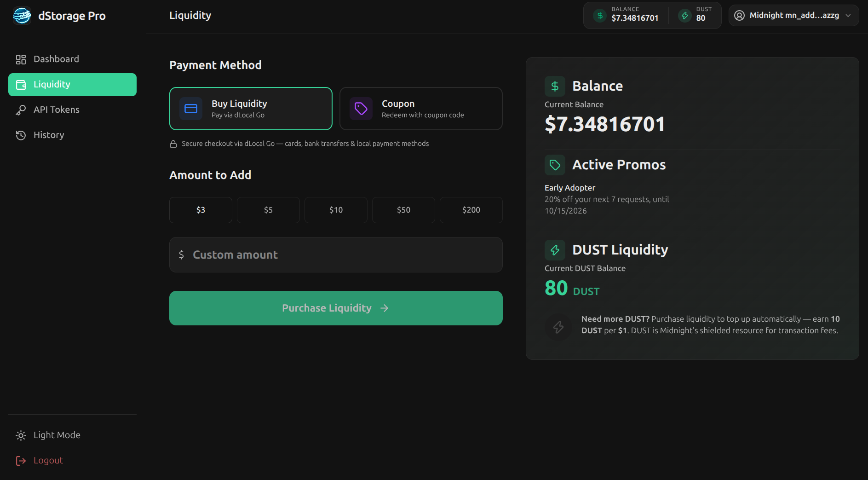Go to History in sidebar
868x480 pixels.
72,135
